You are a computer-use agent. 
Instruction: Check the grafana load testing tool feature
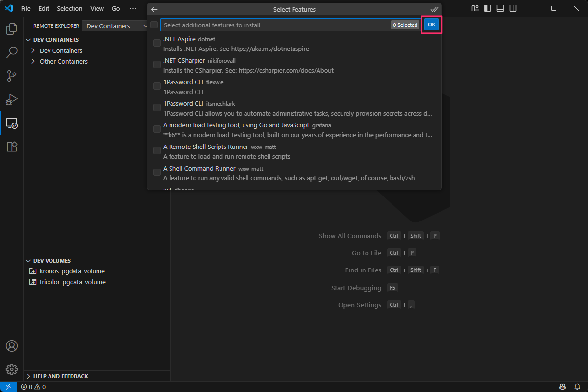pos(157,129)
